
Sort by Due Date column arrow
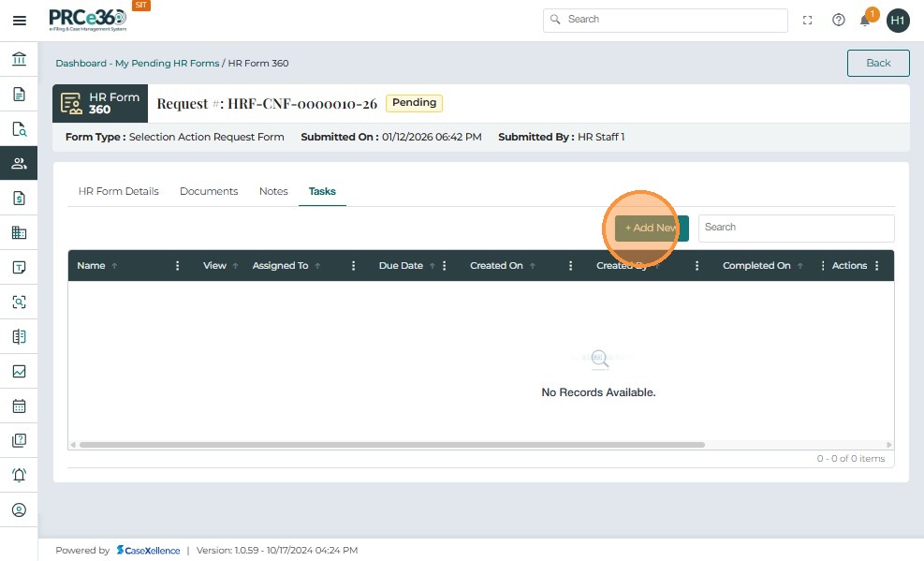point(432,266)
